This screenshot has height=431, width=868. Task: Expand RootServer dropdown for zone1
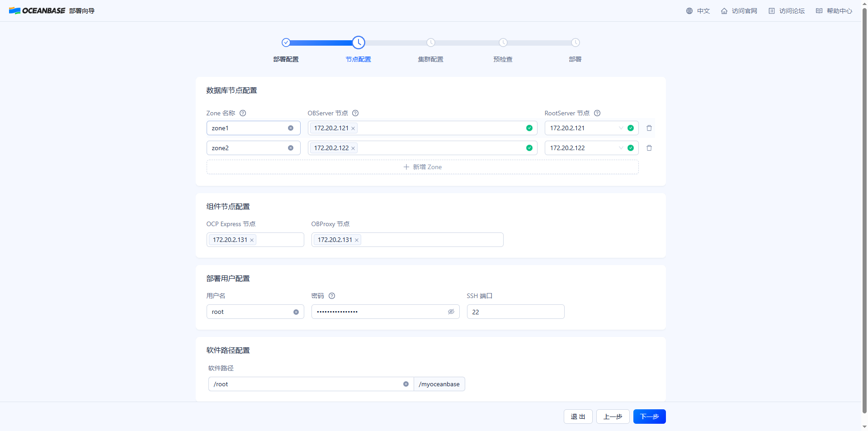pos(621,128)
